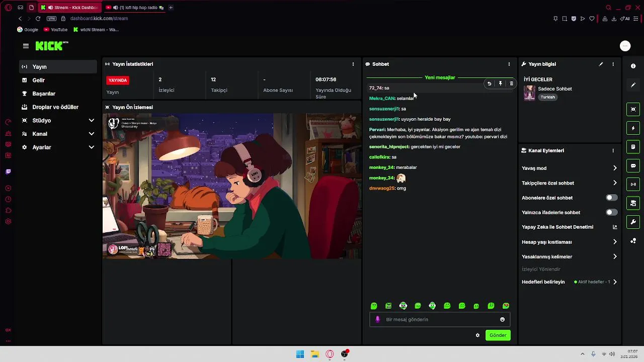Toggle the notes document icon in right rail
This screenshot has height=362, width=644.
coord(633,147)
